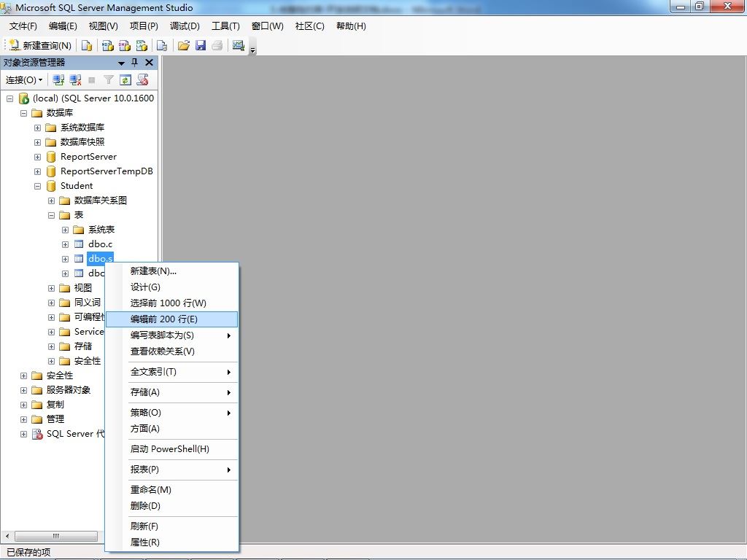
Task: Start a new Analysis Services DMX query
Action: tap(125, 45)
